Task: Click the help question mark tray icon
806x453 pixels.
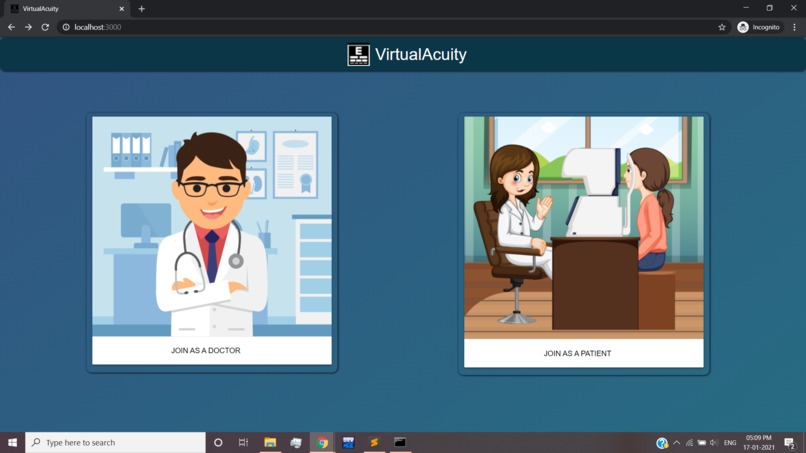Action: [662, 443]
